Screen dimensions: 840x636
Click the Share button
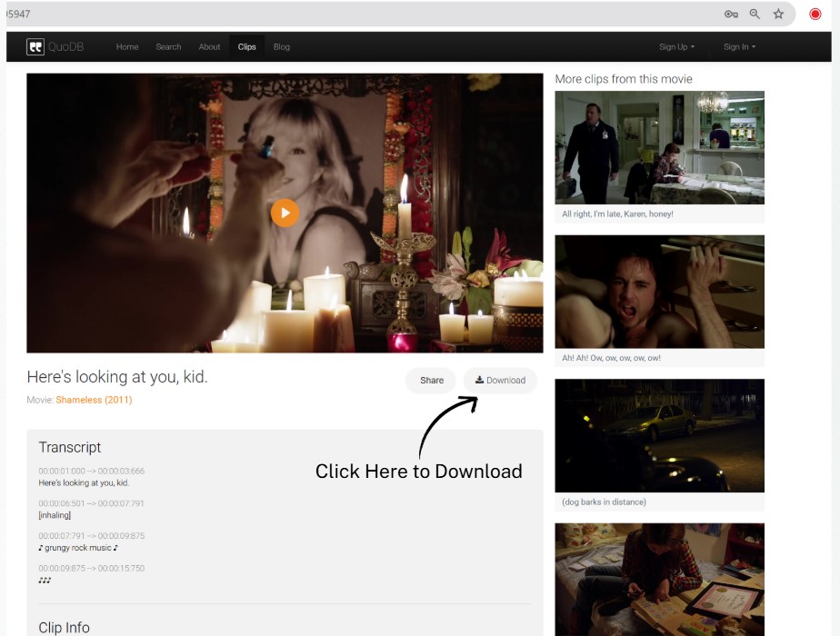(431, 380)
